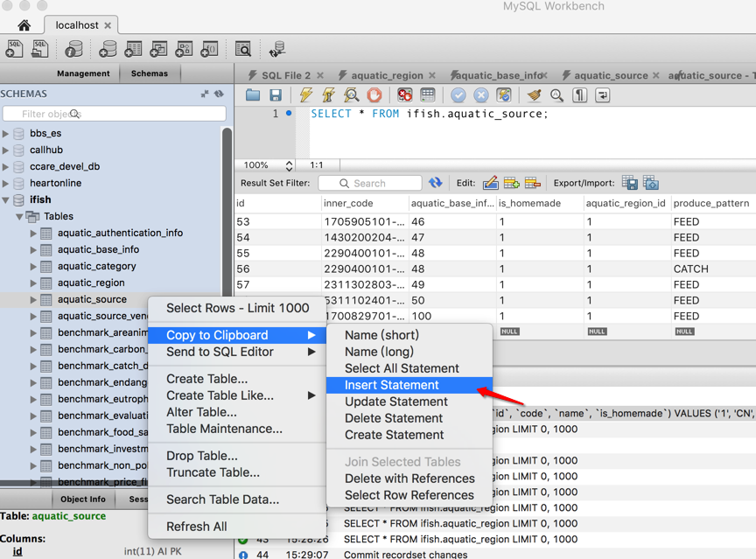Switch to aquatic_region tab
Screen dimensions: 756x559
(x=387, y=75)
